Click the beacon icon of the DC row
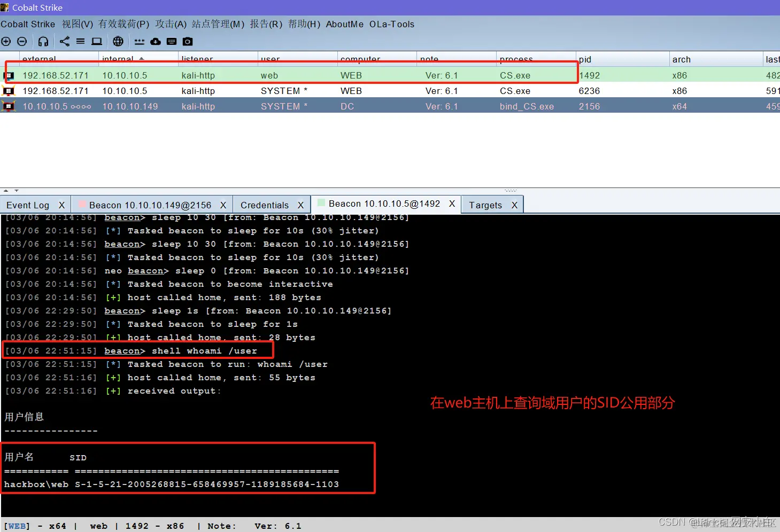The height and width of the screenshot is (532, 780). [9, 106]
